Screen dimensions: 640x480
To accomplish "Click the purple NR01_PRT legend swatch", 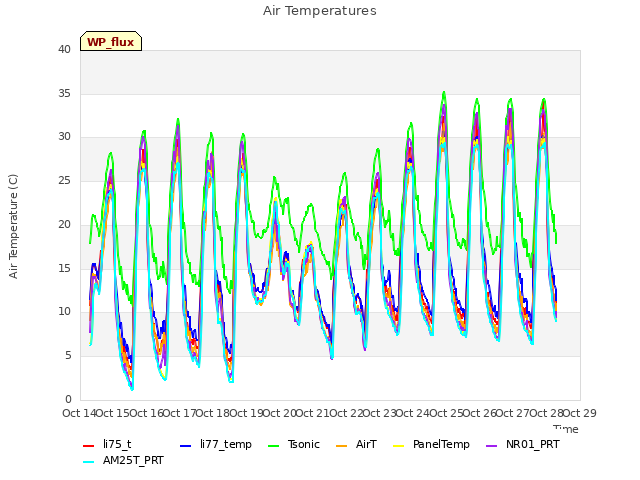I will point(492,446).
